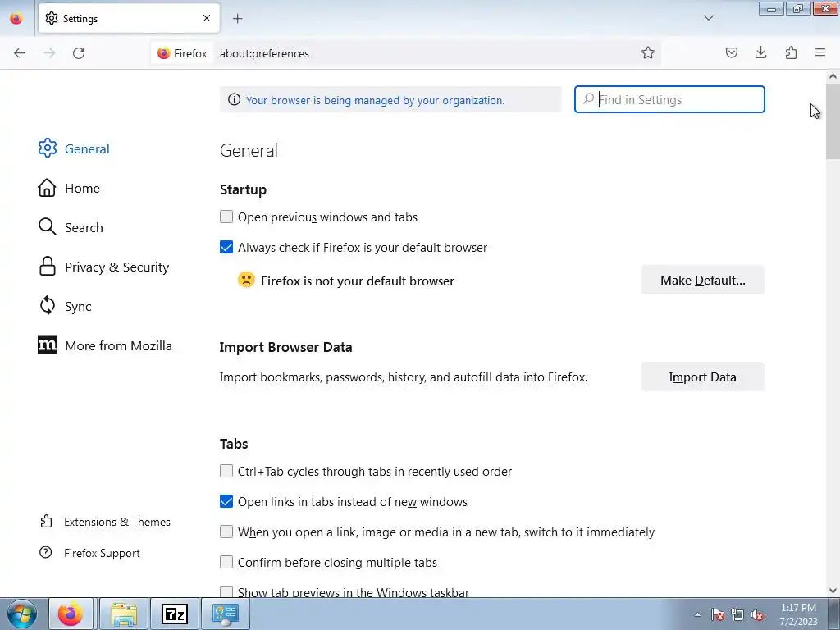Click the Firefox View icon left of tab
Viewport: 840px width, 630px height.
pyautogui.click(x=16, y=18)
